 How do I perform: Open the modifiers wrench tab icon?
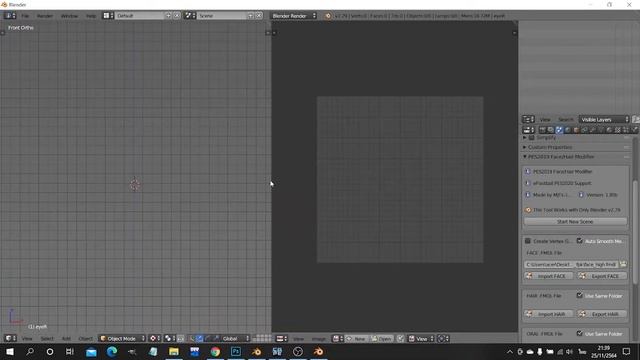tap(593, 130)
